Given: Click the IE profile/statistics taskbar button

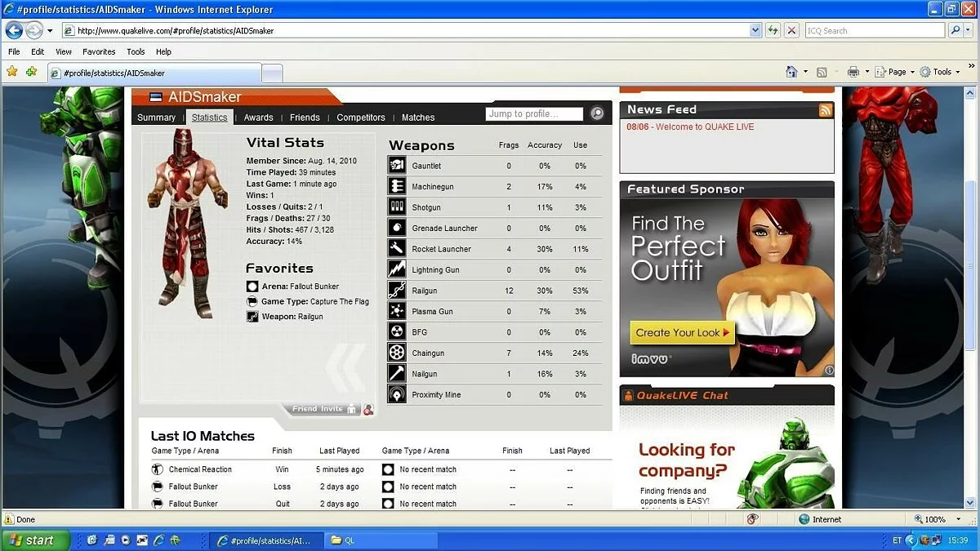Looking at the screenshot, I should click(265, 540).
